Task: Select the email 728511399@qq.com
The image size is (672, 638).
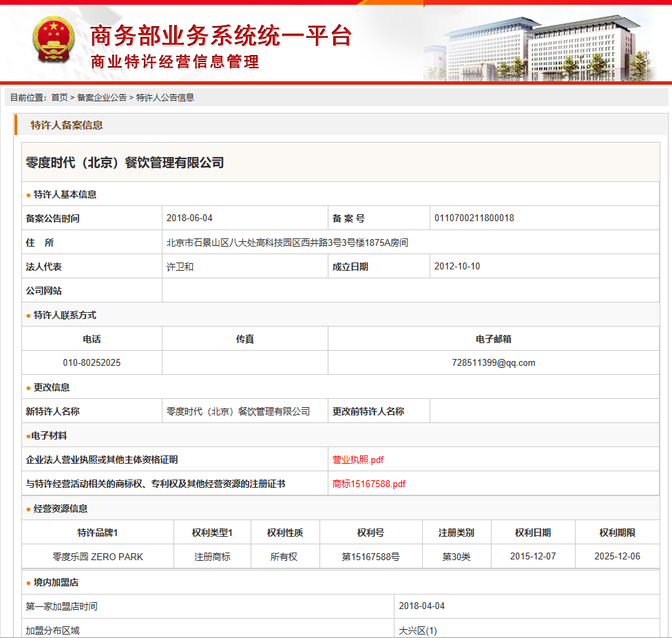Action: pos(494,362)
